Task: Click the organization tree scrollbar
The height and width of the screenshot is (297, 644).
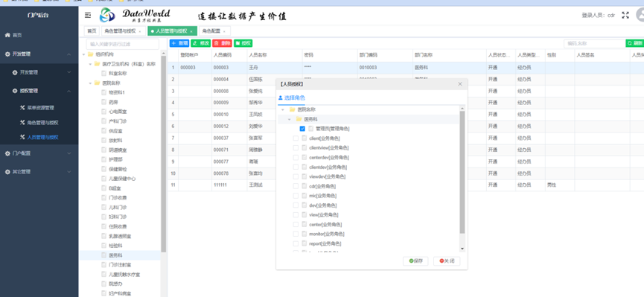Action: (164, 153)
